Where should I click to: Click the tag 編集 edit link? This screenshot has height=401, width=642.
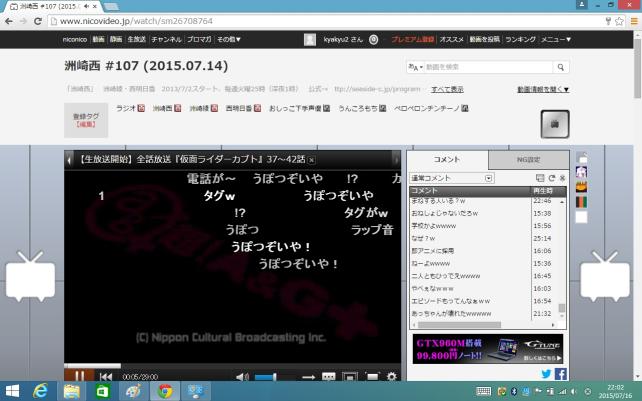point(86,124)
